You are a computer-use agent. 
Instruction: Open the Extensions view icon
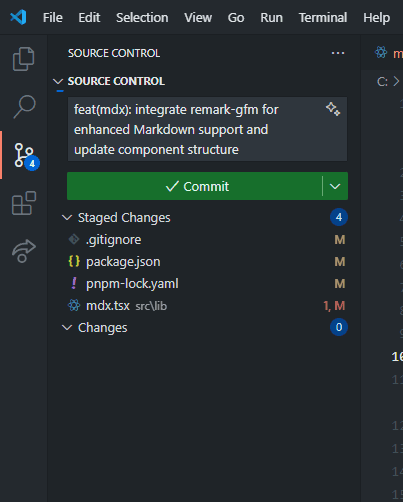[24, 203]
